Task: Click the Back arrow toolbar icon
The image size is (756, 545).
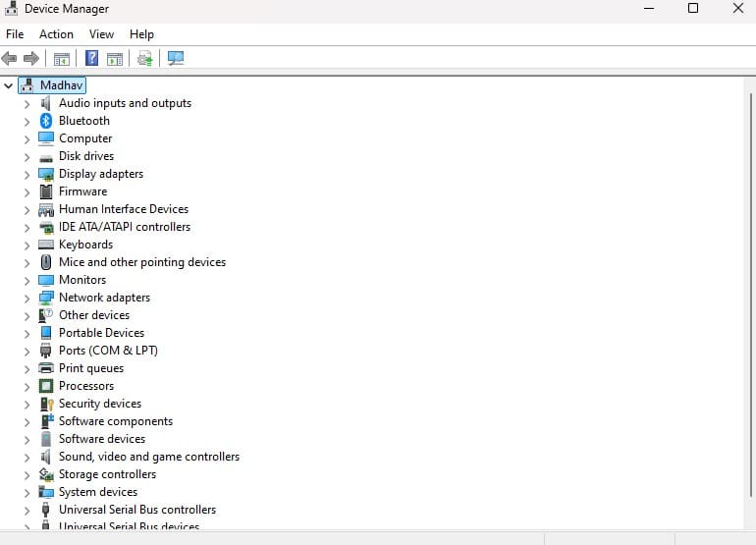Action: click(x=9, y=59)
